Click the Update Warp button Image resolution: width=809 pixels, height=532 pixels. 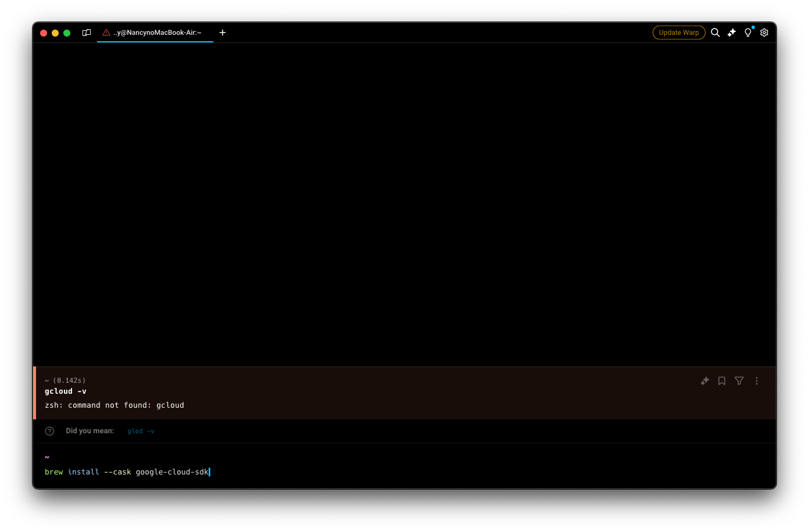(679, 33)
